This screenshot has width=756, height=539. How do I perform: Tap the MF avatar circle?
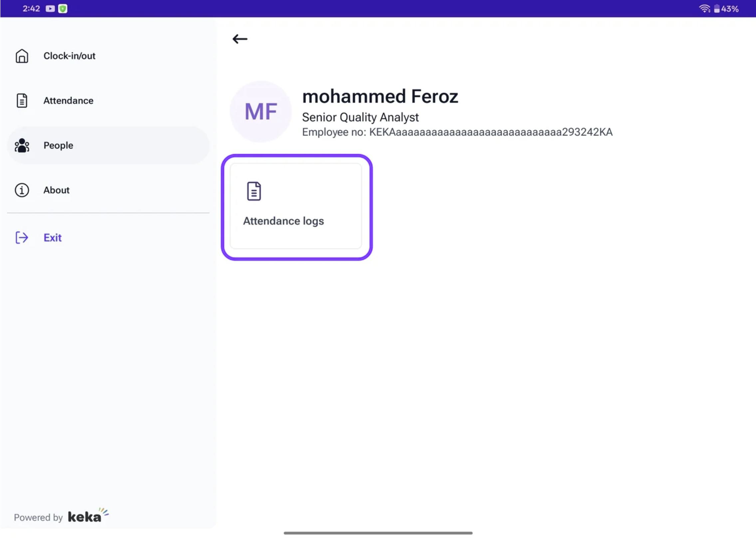(x=261, y=112)
